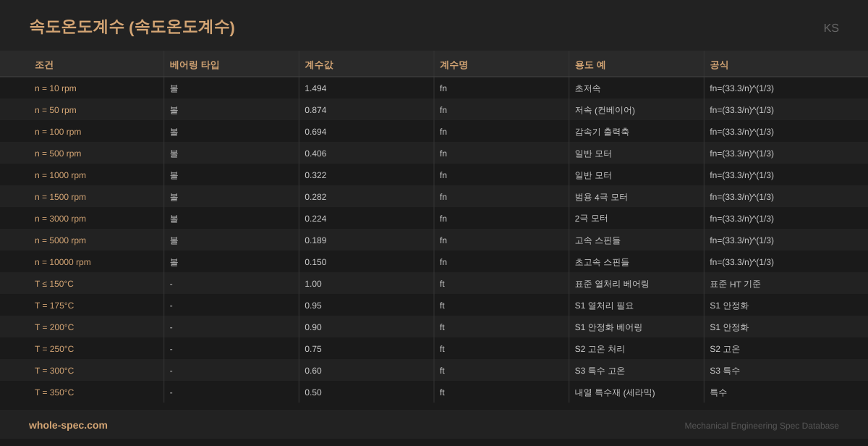Screen dimensions: 868x446
Task: Select the 범용 4극 모터 cell
Action: tap(601, 197)
